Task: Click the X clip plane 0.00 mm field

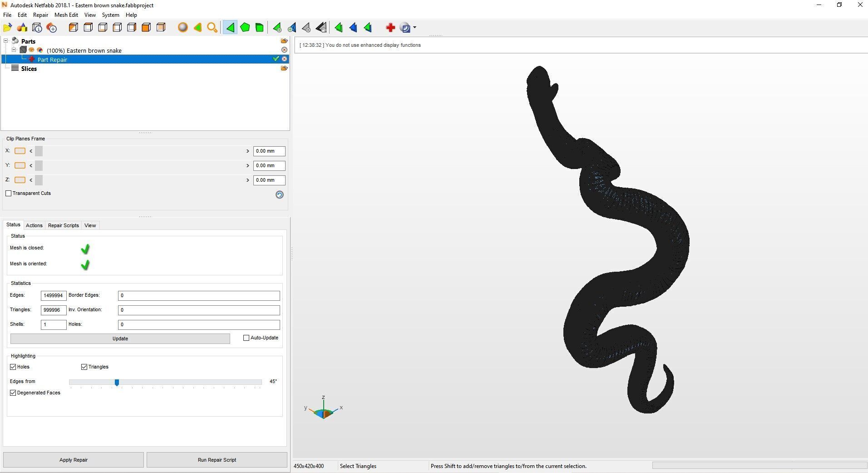Action: (269, 151)
